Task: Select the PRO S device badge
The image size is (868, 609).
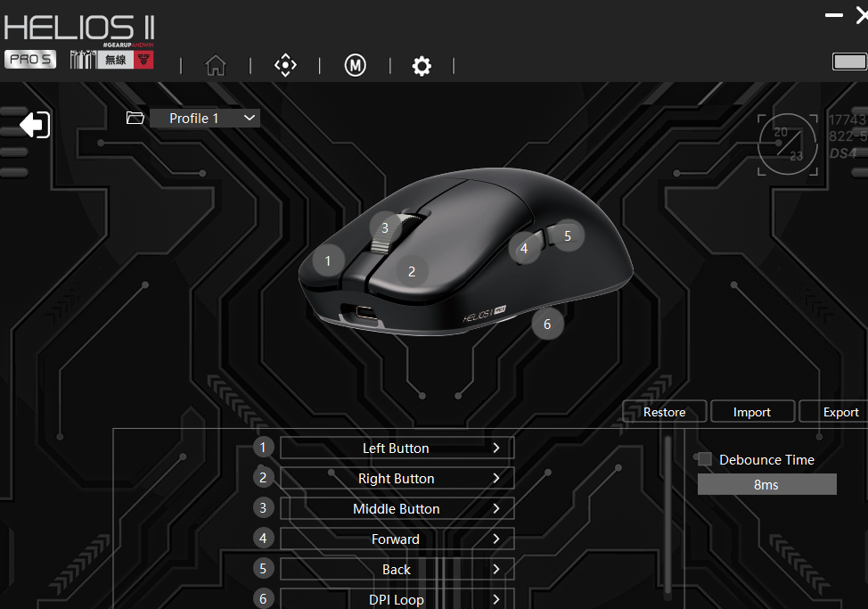Action: pos(30,59)
